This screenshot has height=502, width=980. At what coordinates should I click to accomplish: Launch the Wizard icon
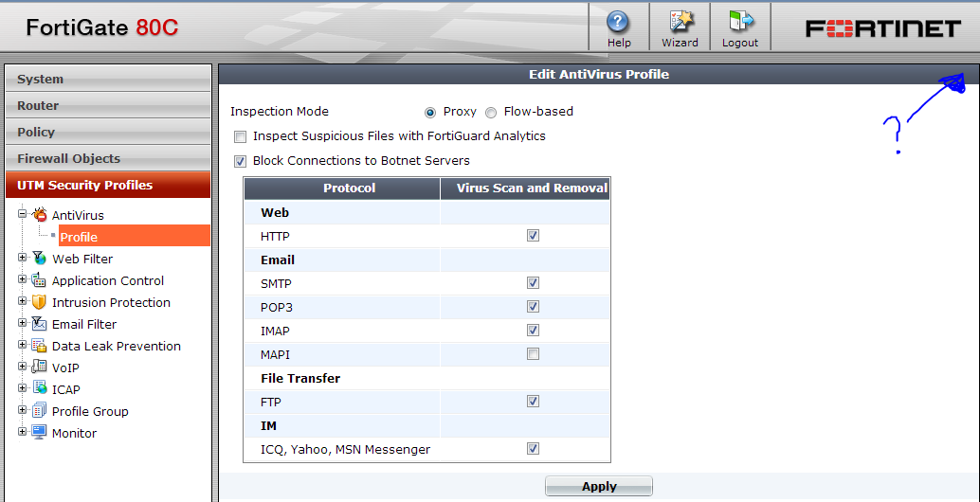click(680, 22)
